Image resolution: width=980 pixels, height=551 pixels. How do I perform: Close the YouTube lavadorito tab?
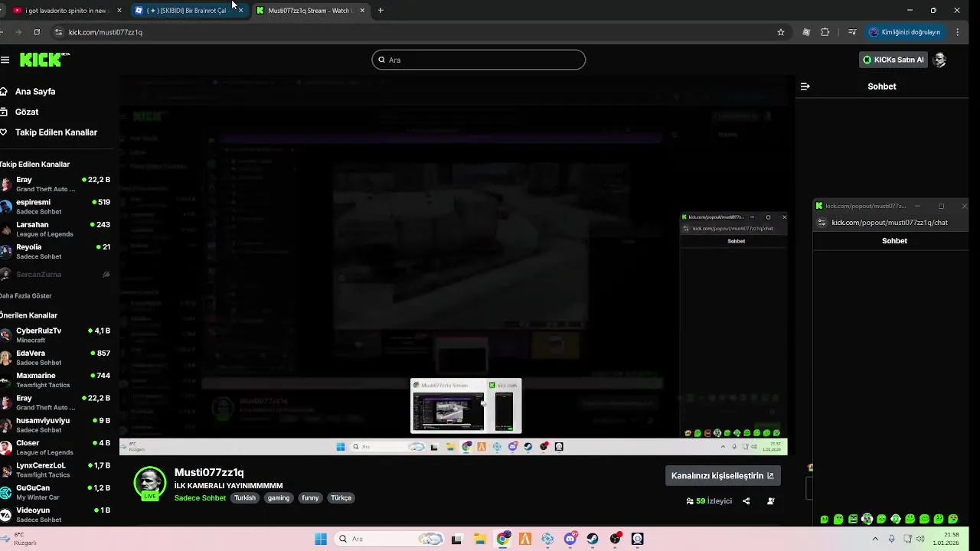coord(119,11)
